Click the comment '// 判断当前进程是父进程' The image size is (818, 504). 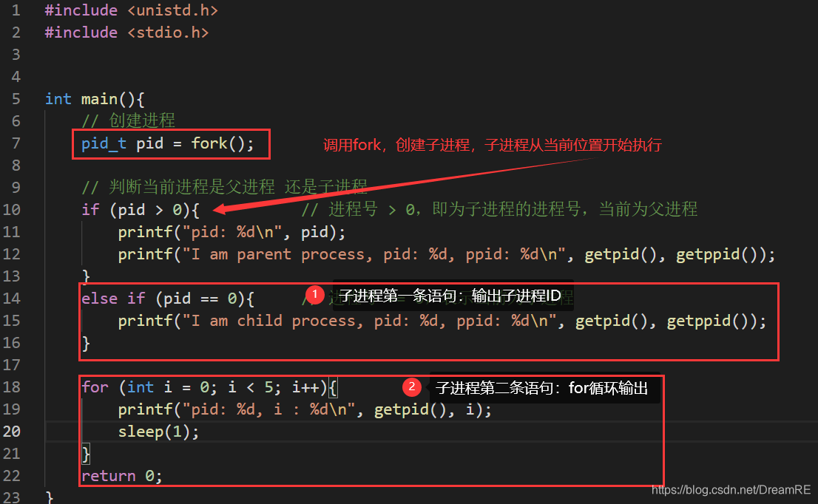point(178,186)
